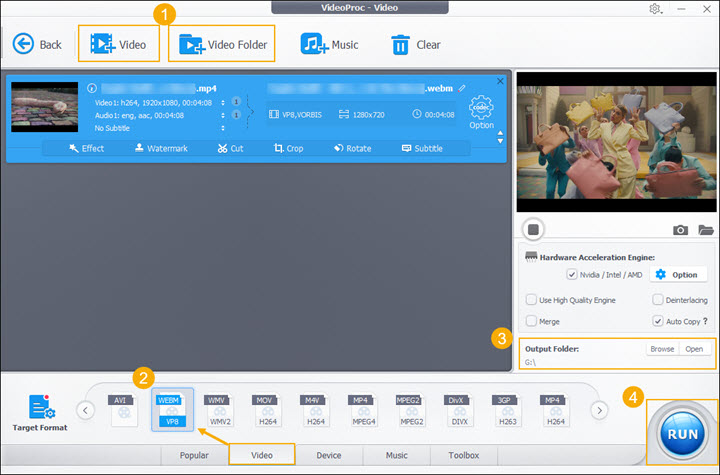Open the Video1 track selector dropdown
Viewport: 720px width, 475px height.
click(223, 103)
